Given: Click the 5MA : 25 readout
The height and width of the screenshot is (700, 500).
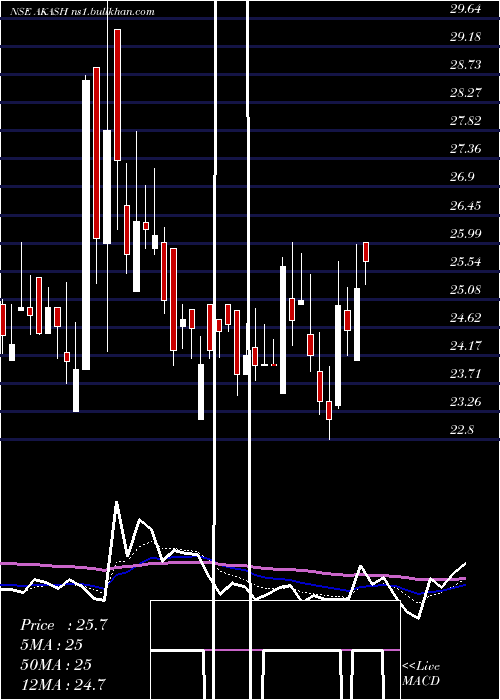Looking at the screenshot, I should 52,645.
